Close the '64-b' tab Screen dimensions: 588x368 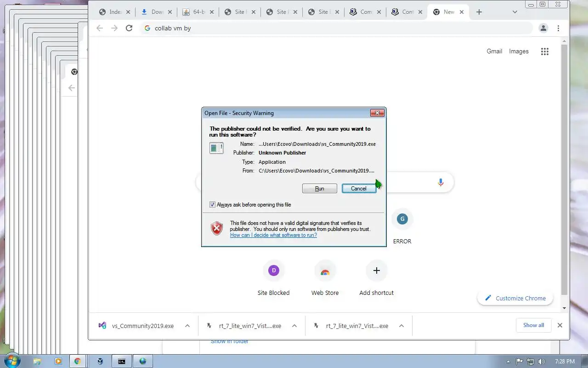pyautogui.click(x=211, y=12)
